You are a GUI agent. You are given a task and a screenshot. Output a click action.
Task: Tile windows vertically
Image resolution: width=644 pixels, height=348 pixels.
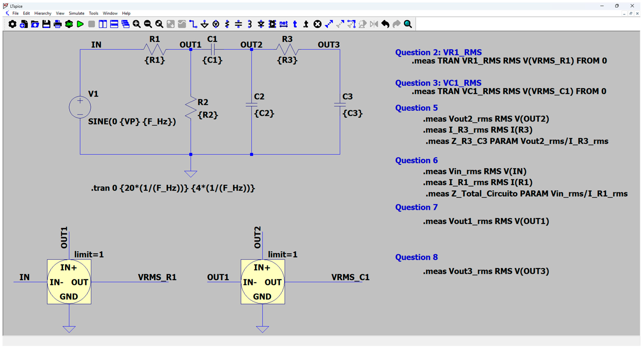[x=103, y=24]
